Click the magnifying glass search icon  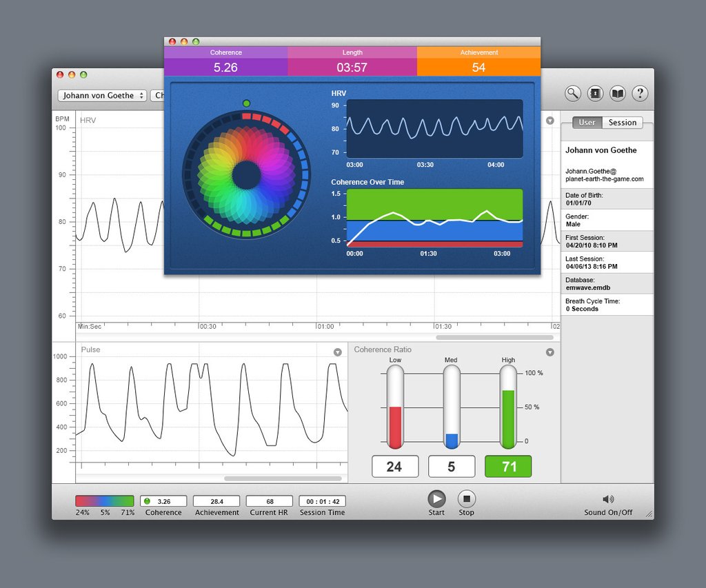point(572,94)
